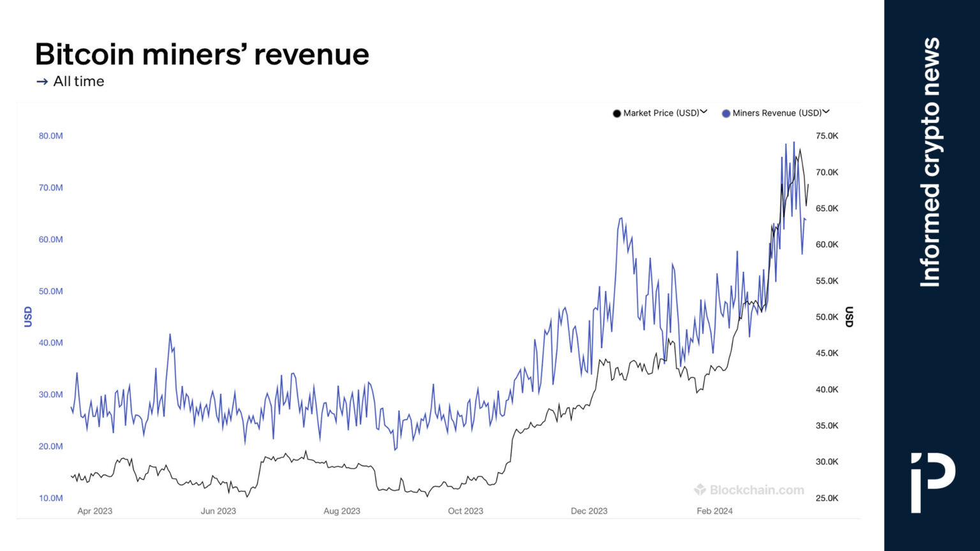Click the Blockchain.com watermark logo icon

[700, 490]
